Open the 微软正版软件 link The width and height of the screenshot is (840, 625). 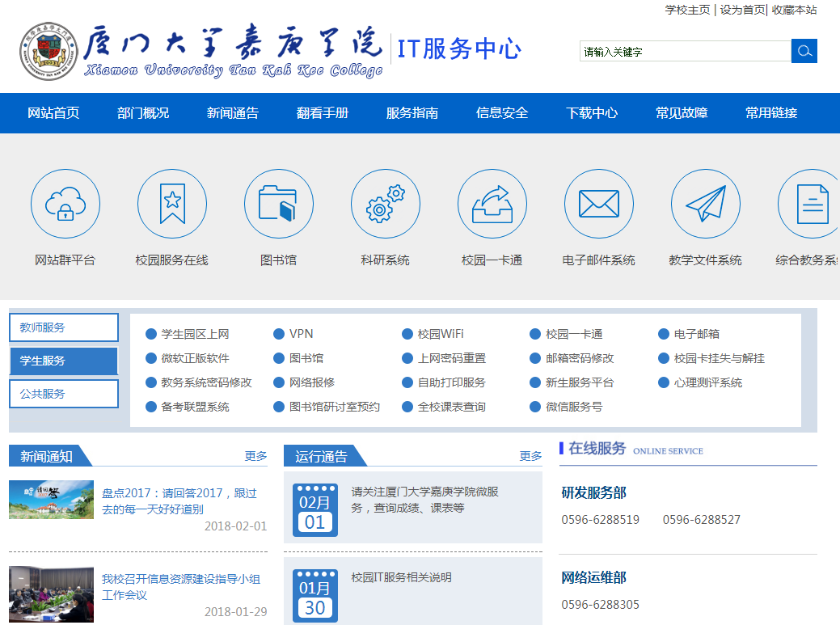click(x=195, y=358)
